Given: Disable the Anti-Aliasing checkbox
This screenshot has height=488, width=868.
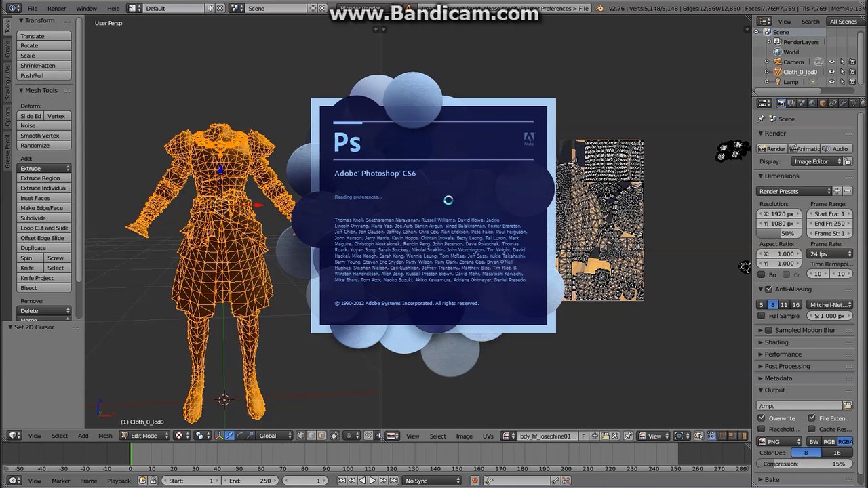Looking at the screenshot, I should [769, 289].
